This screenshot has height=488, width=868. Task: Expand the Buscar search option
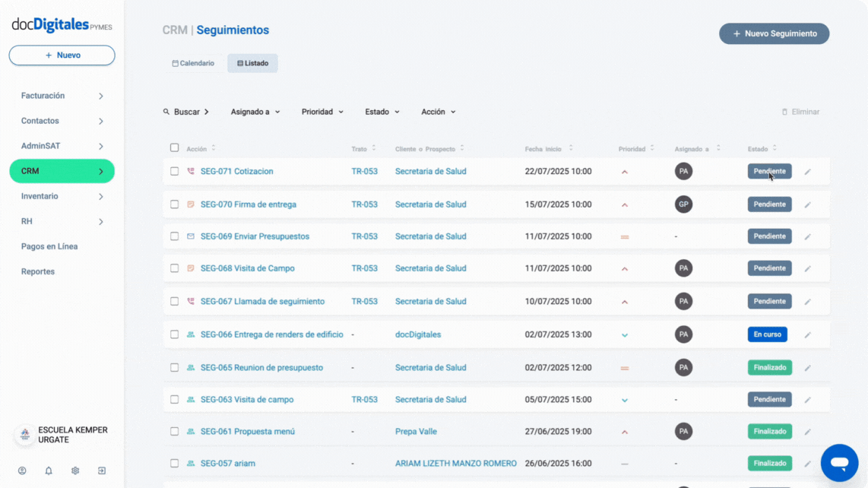click(186, 112)
